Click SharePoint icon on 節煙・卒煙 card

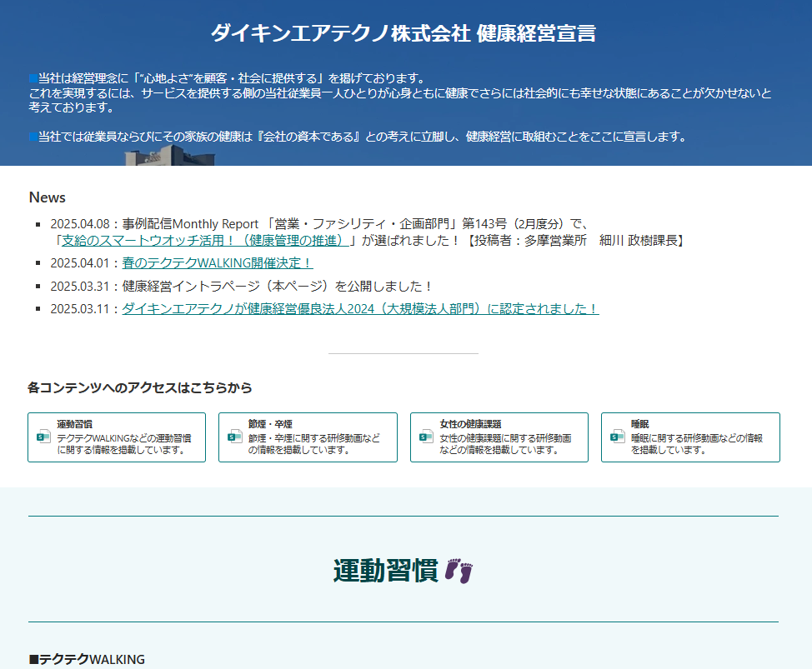tap(235, 437)
